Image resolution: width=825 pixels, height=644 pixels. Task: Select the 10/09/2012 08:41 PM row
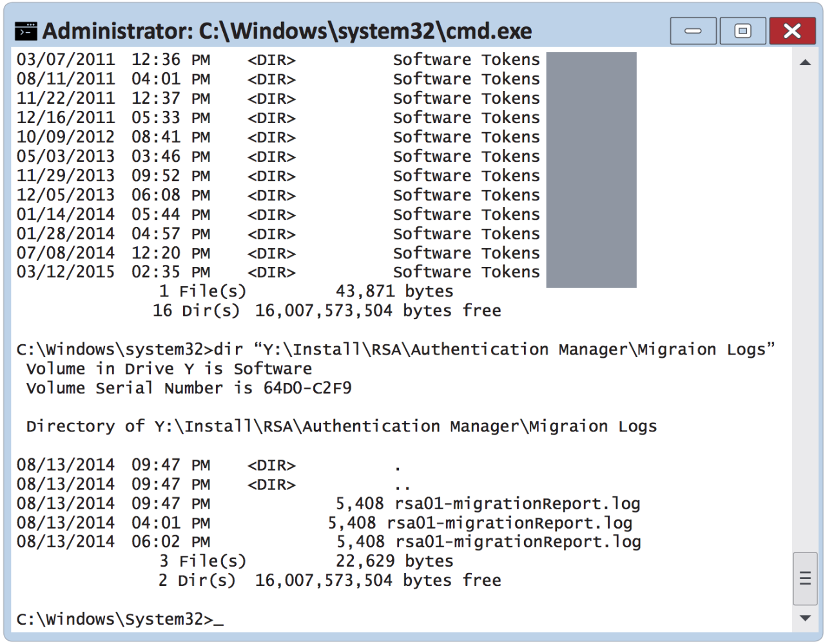tap(278, 137)
